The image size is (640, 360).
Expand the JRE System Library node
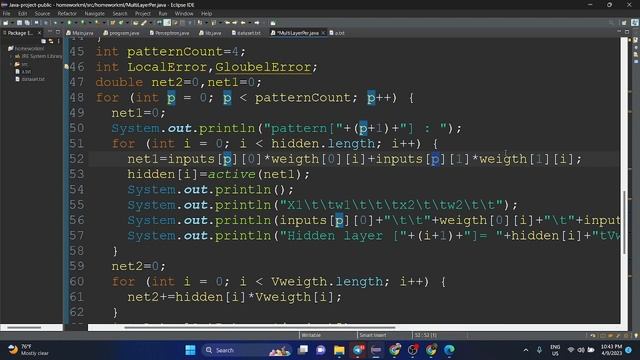[x=11, y=56]
